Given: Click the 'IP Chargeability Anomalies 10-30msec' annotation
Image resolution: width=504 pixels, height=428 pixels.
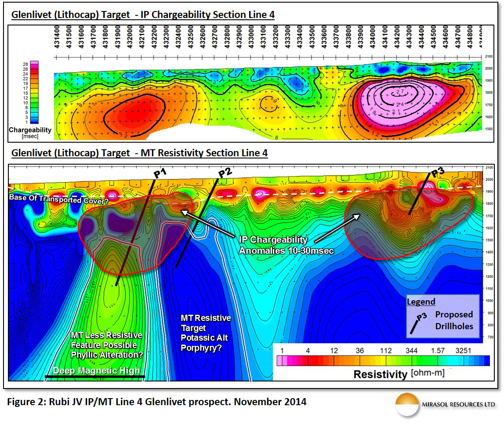Looking at the screenshot, I should click(286, 245).
